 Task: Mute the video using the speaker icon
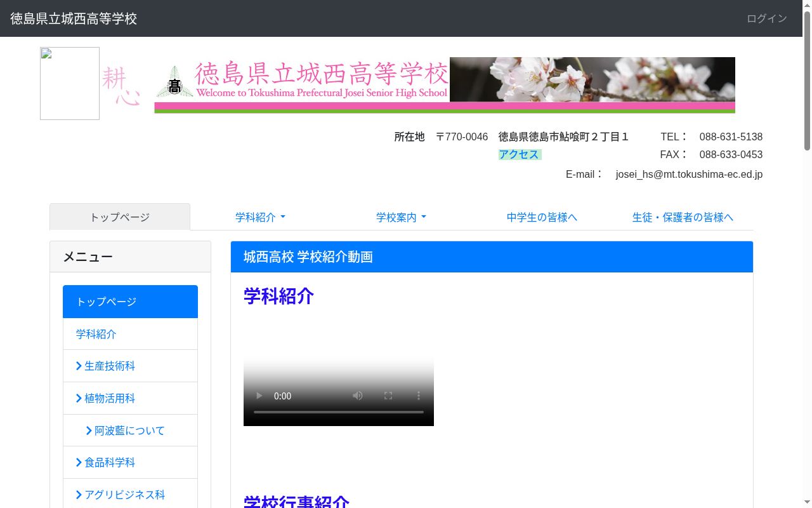[358, 396]
